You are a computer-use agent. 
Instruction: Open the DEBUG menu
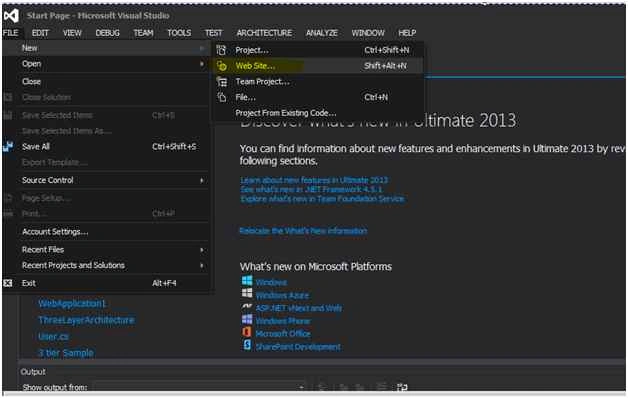[x=107, y=33]
